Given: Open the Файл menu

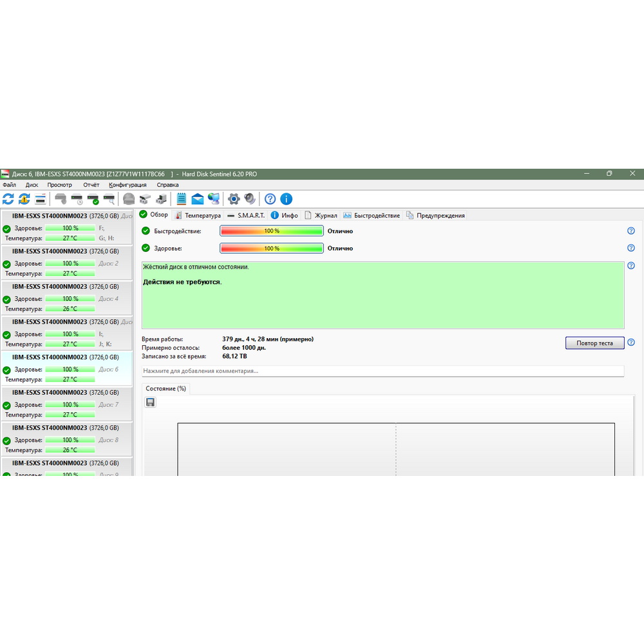Looking at the screenshot, I should [9, 185].
